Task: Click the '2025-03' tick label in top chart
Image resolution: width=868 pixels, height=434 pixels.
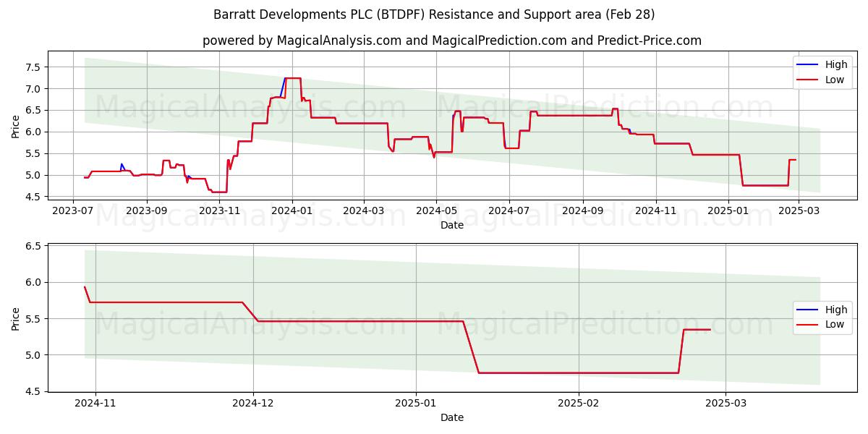Action: (799, 210)
